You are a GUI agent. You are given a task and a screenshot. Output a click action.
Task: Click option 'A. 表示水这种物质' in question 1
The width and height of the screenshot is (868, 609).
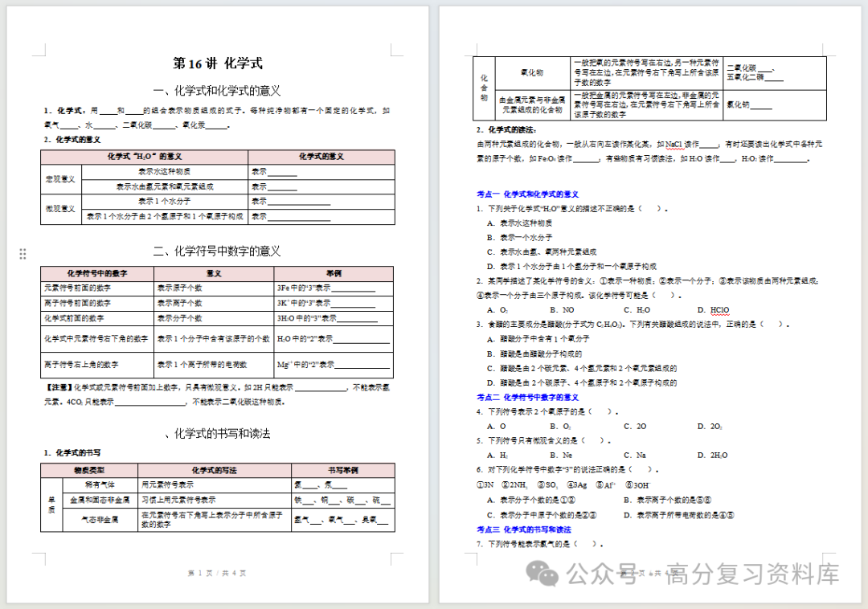[x=519, y=223]
